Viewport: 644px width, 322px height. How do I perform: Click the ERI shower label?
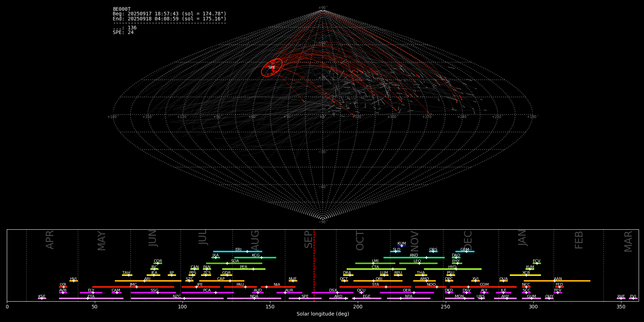point(239,250)
